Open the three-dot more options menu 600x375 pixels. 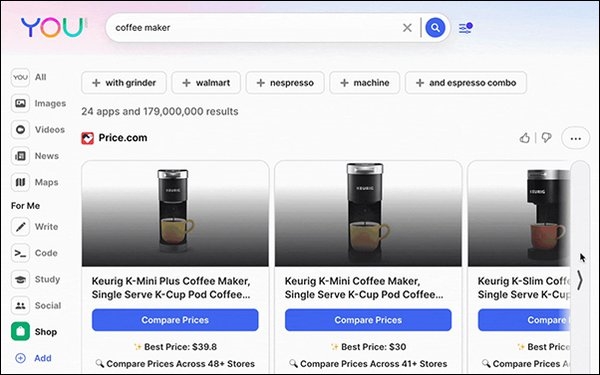[576, 138]
